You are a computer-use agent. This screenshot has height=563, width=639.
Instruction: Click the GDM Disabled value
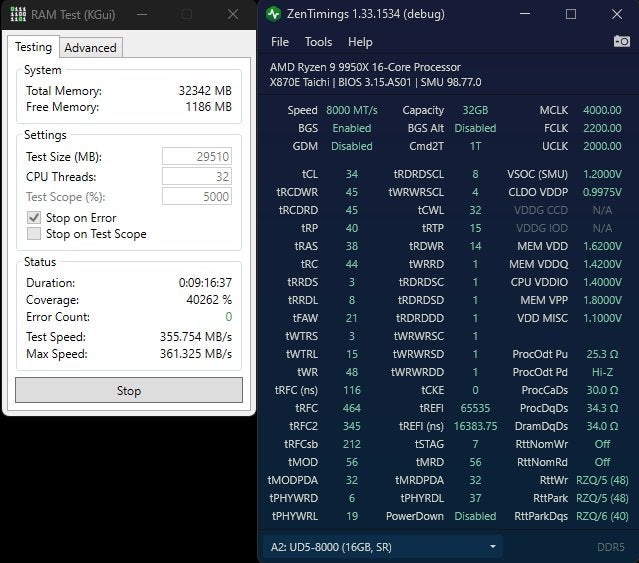click(352, 146)
